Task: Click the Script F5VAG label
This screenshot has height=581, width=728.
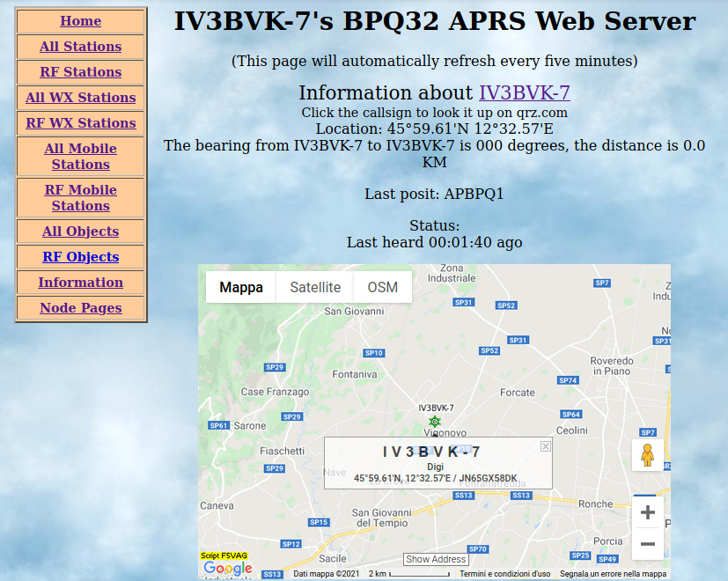Action: [224, 555]
